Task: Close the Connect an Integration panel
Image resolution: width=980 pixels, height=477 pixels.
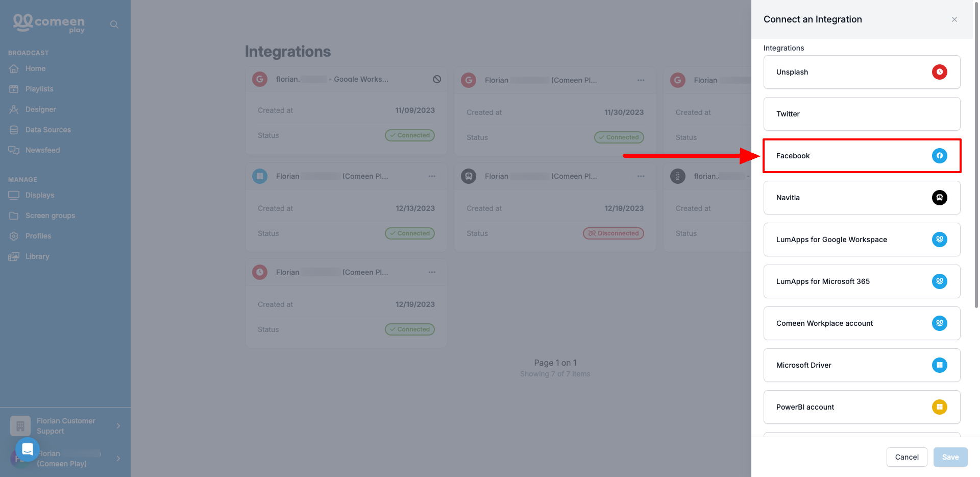Action: click(x=954, y=19)
